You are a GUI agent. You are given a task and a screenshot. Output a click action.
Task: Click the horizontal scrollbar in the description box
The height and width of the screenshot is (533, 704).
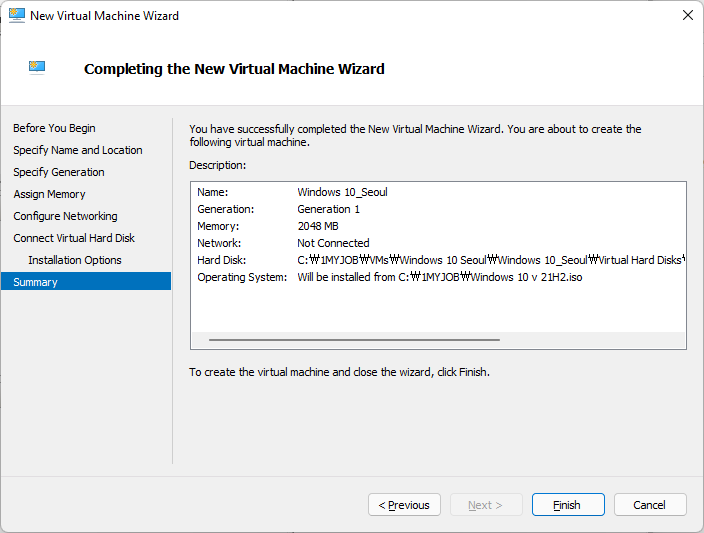[354, 340]
